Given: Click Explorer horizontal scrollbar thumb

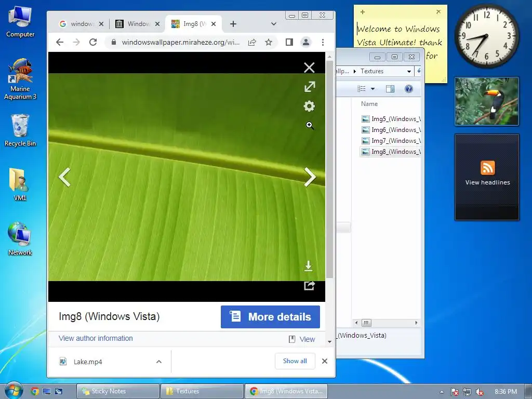Looking at the screenshot, I should point(366,323).
